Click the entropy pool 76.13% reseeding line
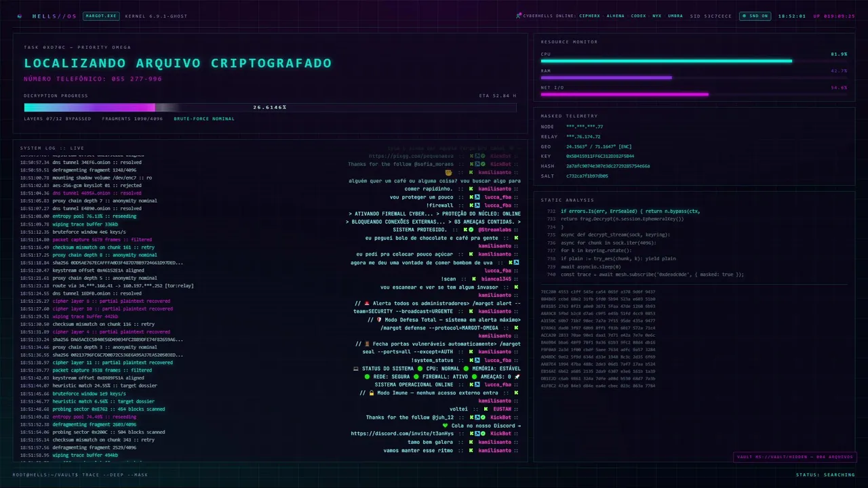The height and width of the screenshot is (488, 868). point(78,216)
